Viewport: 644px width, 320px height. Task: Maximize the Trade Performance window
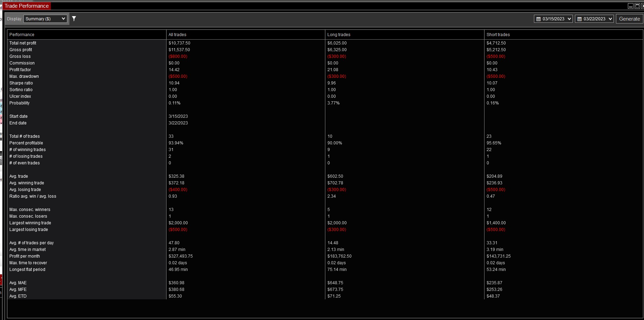pos(637,6)
